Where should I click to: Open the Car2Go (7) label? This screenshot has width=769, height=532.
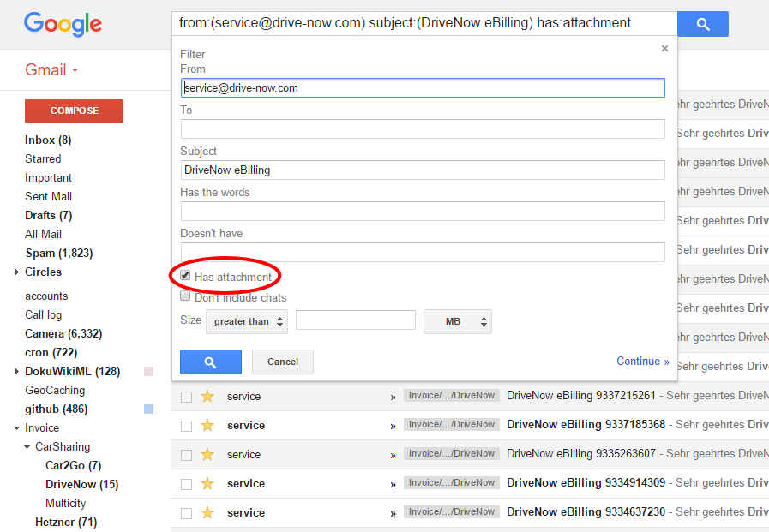coord(74,465)
